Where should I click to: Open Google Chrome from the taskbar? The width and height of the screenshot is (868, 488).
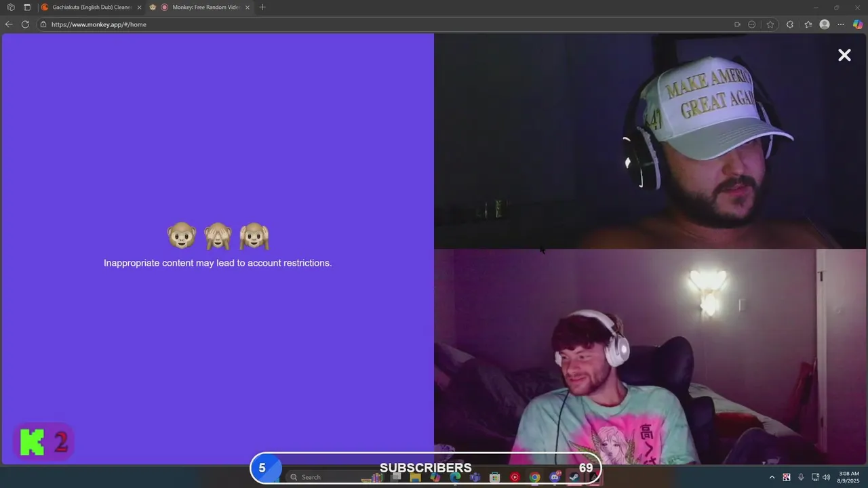point(534,477)
